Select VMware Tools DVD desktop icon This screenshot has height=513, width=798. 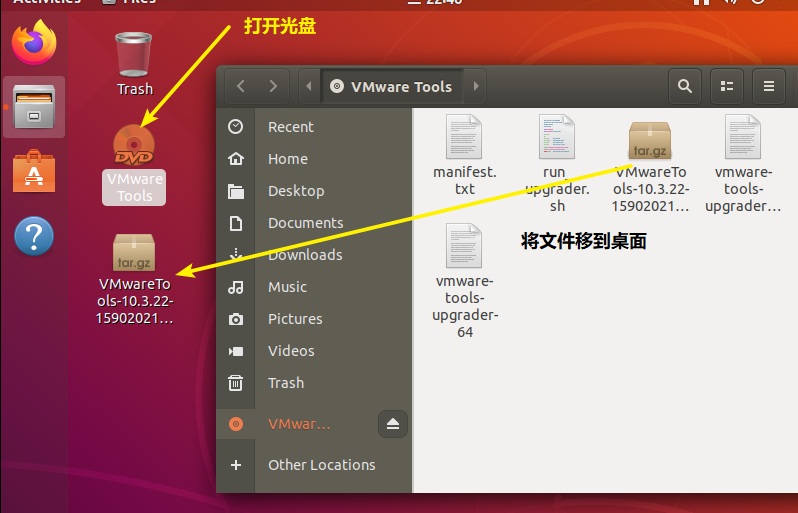tap(134, 164)
